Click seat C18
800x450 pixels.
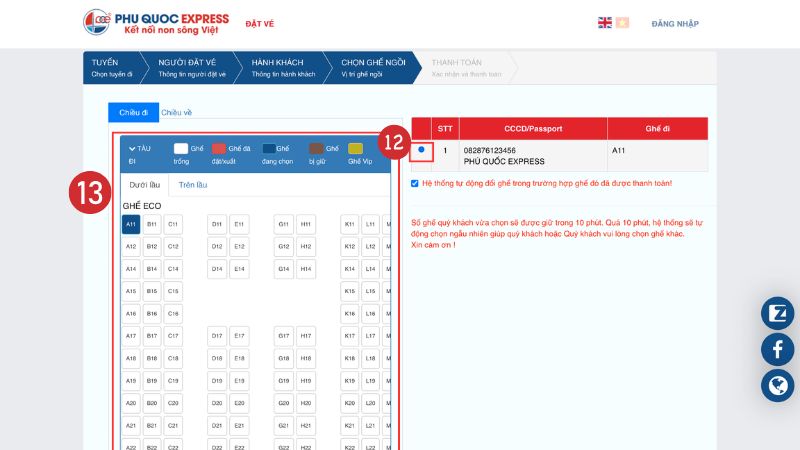point(173,359)
